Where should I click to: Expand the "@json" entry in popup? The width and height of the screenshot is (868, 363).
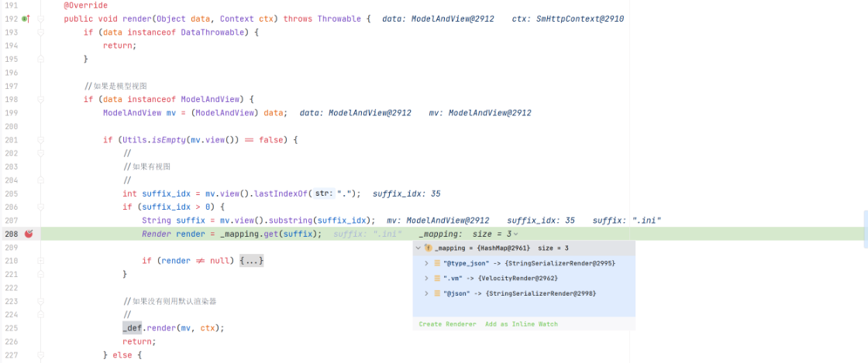(427, 293)
